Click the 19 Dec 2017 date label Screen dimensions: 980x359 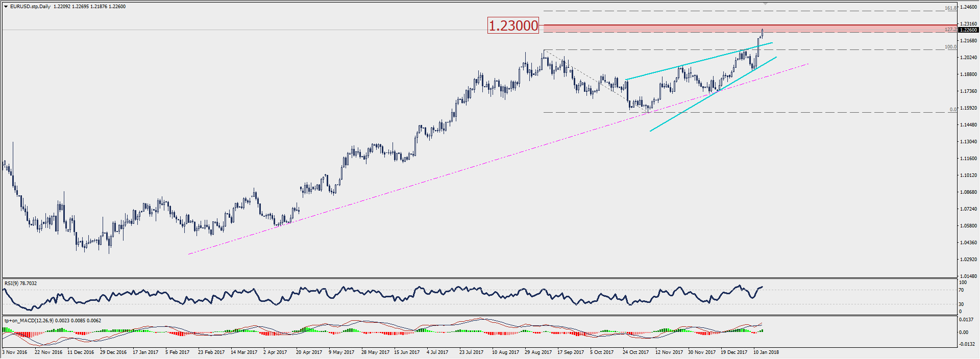[734, 352]
